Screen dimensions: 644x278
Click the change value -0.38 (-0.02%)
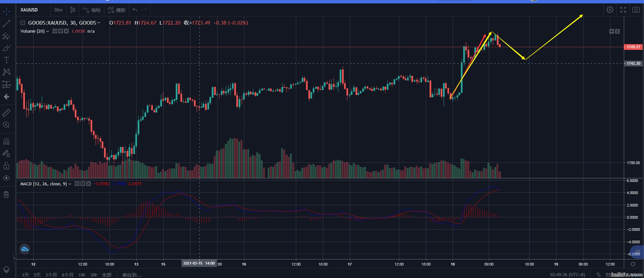click(231, 23)
